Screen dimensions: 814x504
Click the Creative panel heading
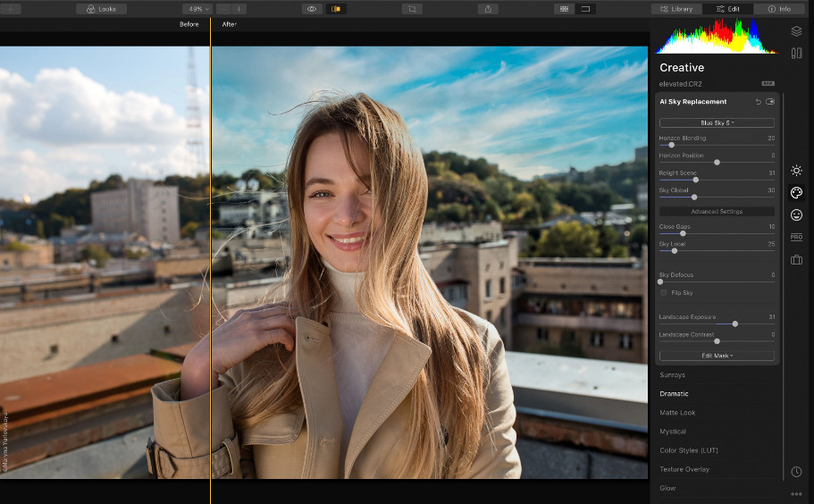(x=682, y=68)
